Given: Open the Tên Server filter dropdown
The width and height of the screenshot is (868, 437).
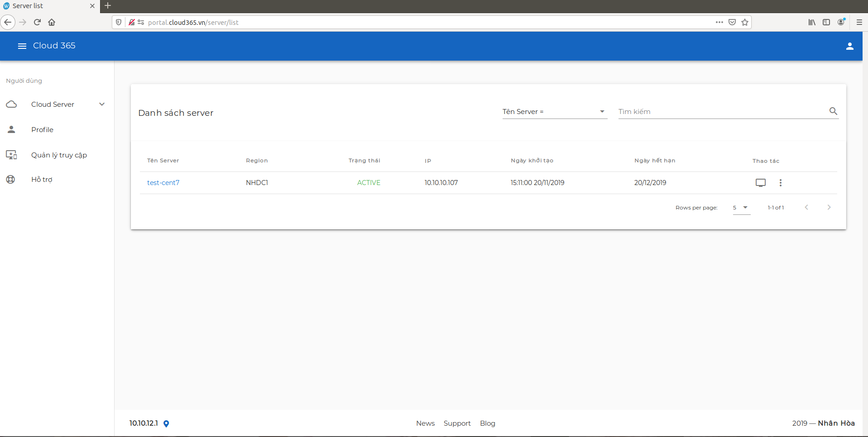Looking at the screenshot, I should [x=554, y=112].
